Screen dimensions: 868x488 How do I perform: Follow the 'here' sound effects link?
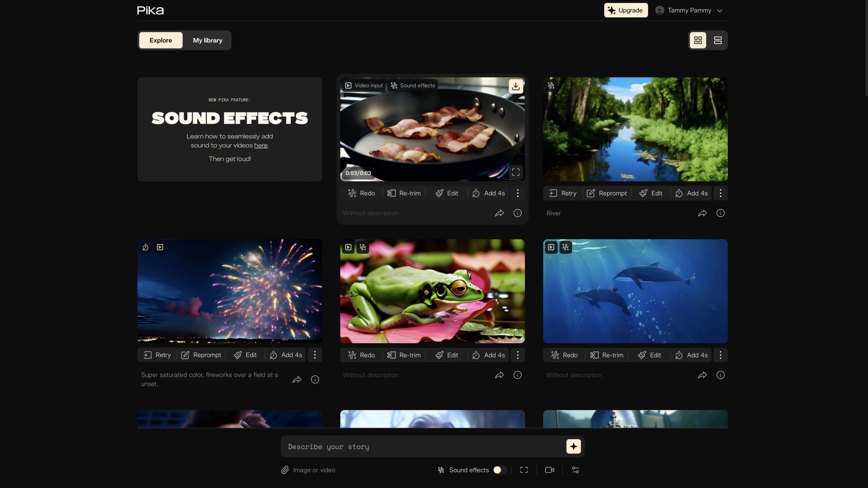coord(260,145)
